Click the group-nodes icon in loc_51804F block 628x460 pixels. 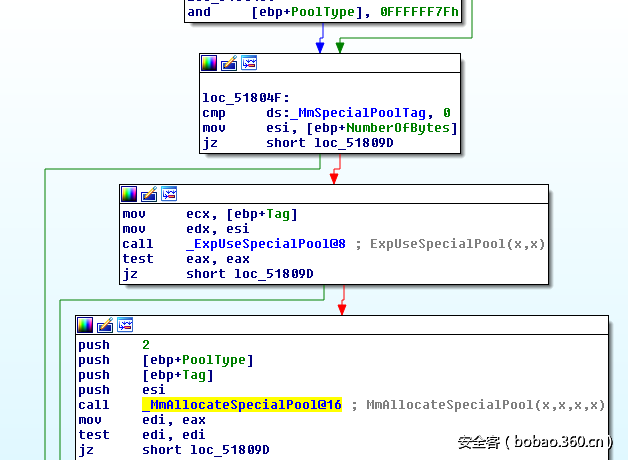pos(249,63)
